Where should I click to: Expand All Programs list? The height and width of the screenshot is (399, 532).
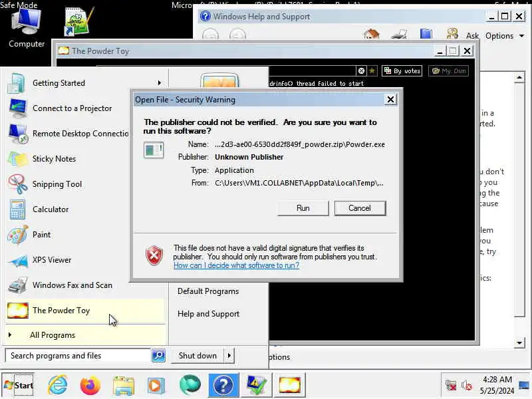click(x=85, y=335)
